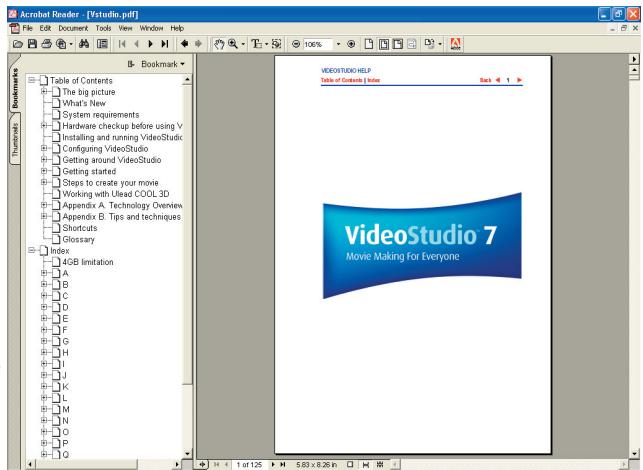Collapse the Table of Contents bookmark
The height and width of the screenshot is (470, 643).
point(32,80)
